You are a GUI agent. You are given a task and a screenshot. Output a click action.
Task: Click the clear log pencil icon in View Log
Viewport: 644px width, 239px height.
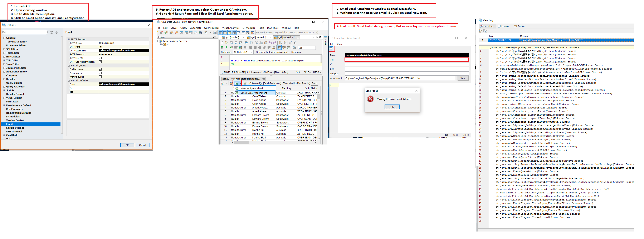coord(480,31)
